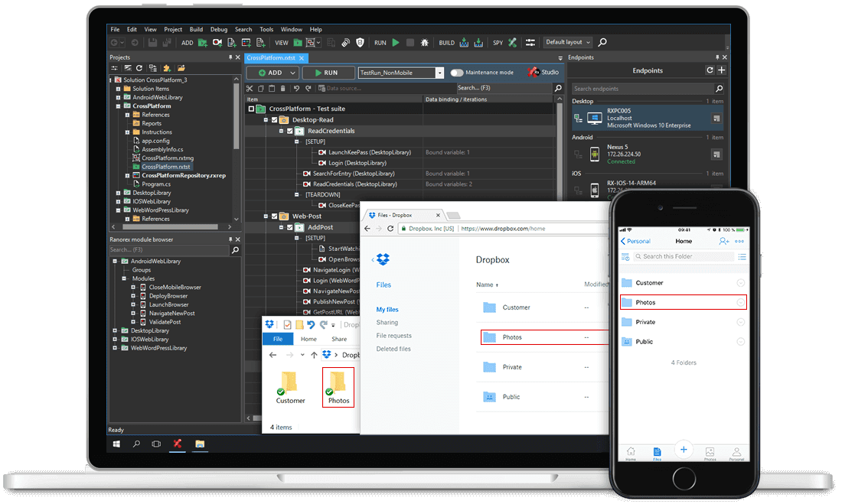Open the Tools menu

click(x=266, y=30)
